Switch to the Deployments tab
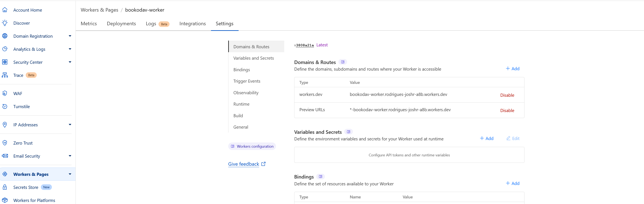The width and height of the screenshot is (644, 204). (121, 23)
